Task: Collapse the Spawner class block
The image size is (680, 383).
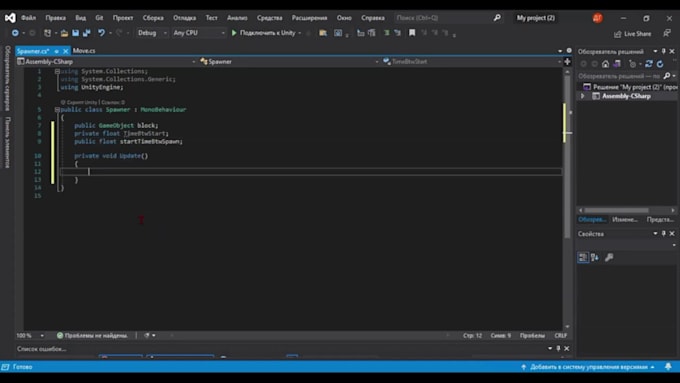Action: coord(57,110)
